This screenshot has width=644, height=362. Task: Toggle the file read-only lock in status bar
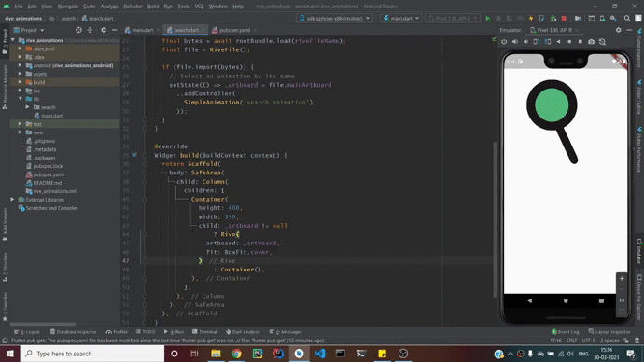click(626, 341)
